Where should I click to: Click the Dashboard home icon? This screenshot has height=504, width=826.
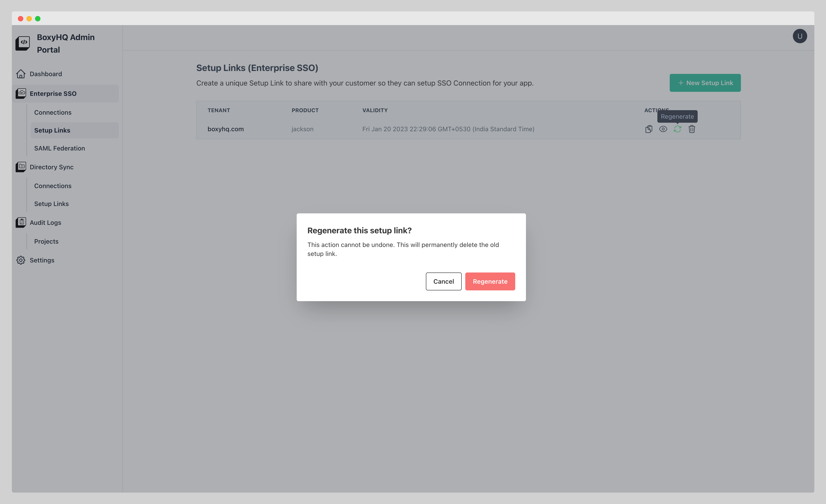[x=21, y=74]
